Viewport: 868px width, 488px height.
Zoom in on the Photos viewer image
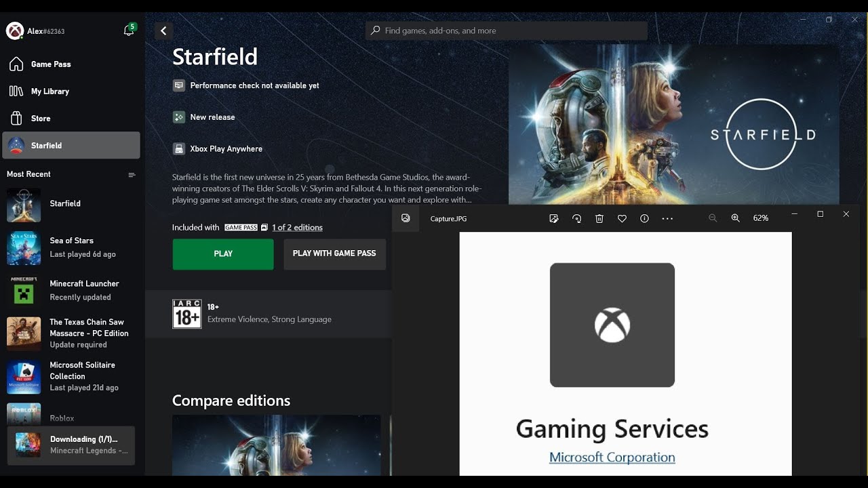(736, 218)
